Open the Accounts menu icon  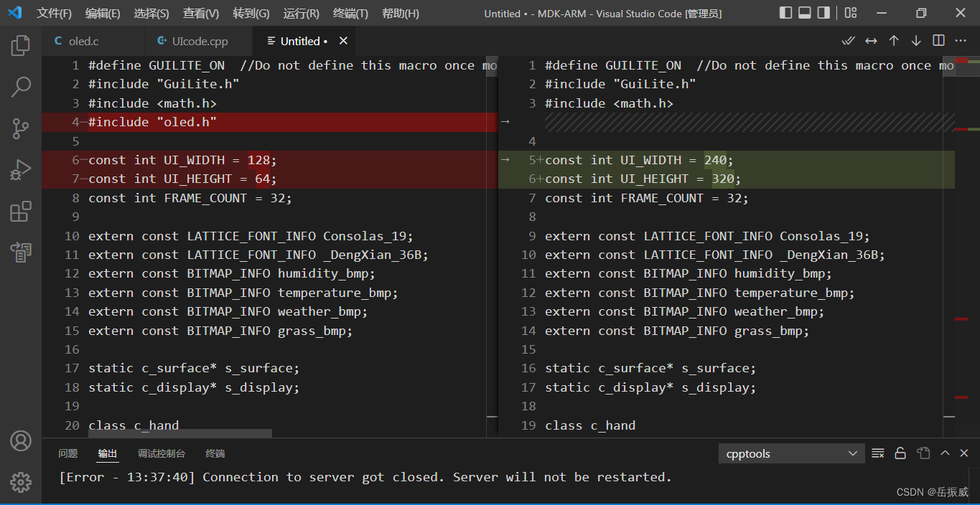[20, 440]
